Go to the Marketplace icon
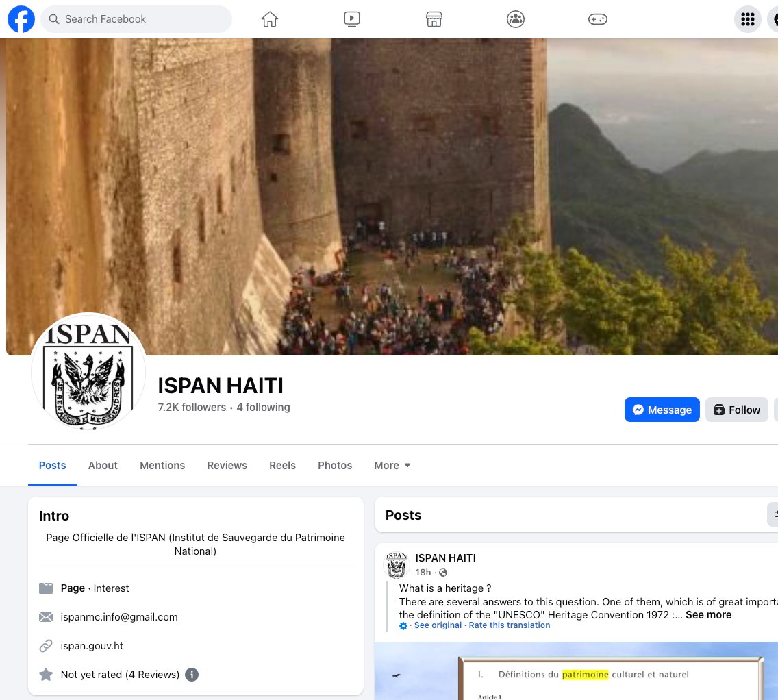778x700 pixels. 434,19
